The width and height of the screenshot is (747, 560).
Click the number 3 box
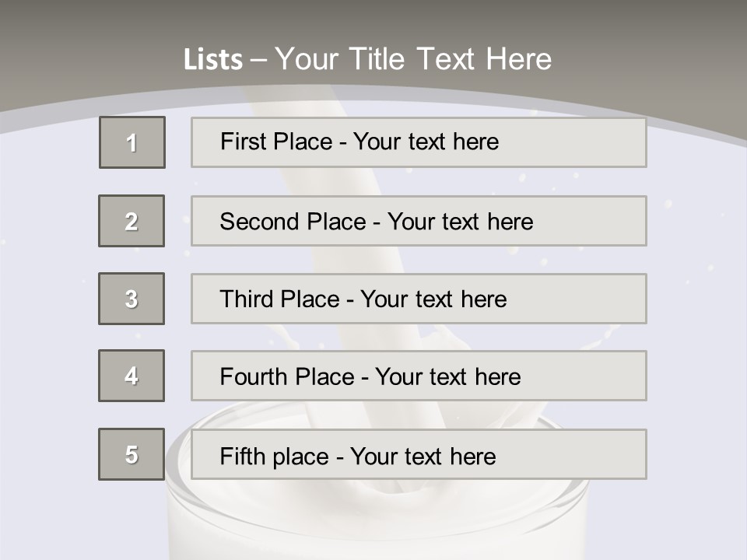132,299
